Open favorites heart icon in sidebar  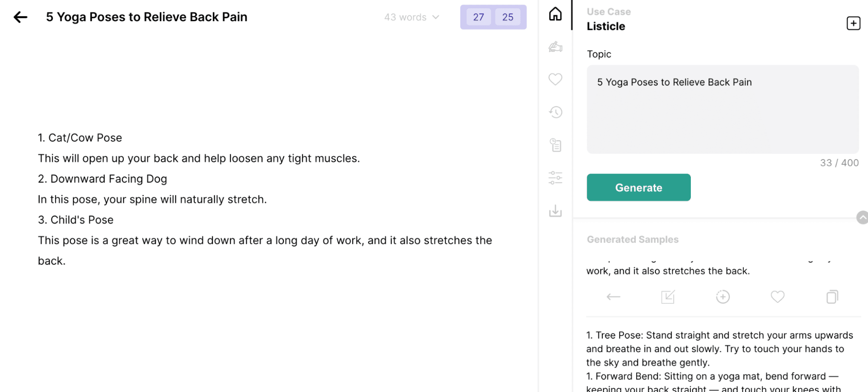click(555, 79)
